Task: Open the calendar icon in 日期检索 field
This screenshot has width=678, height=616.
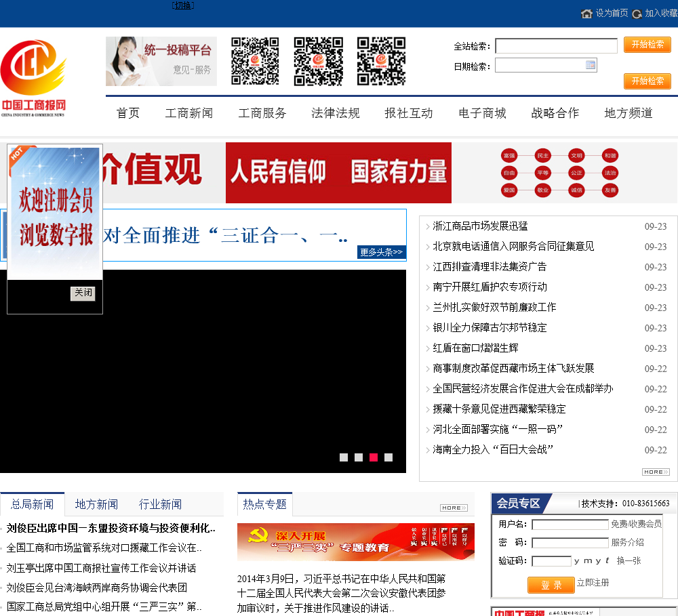Action: (591, 65)
